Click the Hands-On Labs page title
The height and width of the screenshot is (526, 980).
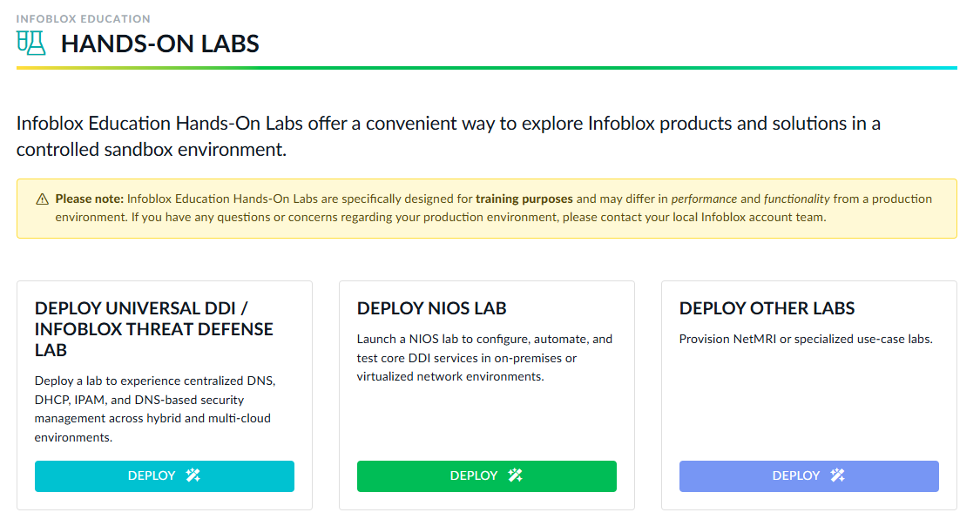point(160,44)
